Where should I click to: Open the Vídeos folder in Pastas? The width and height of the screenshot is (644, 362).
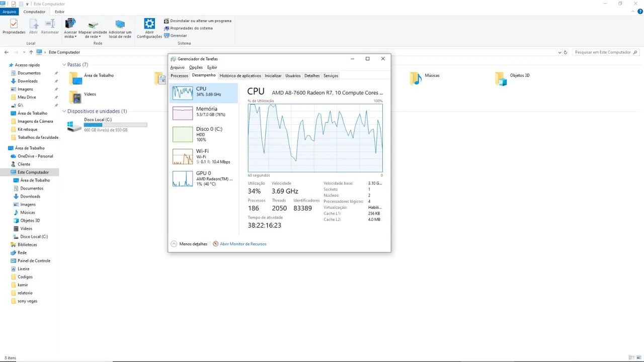click(75, 97)
